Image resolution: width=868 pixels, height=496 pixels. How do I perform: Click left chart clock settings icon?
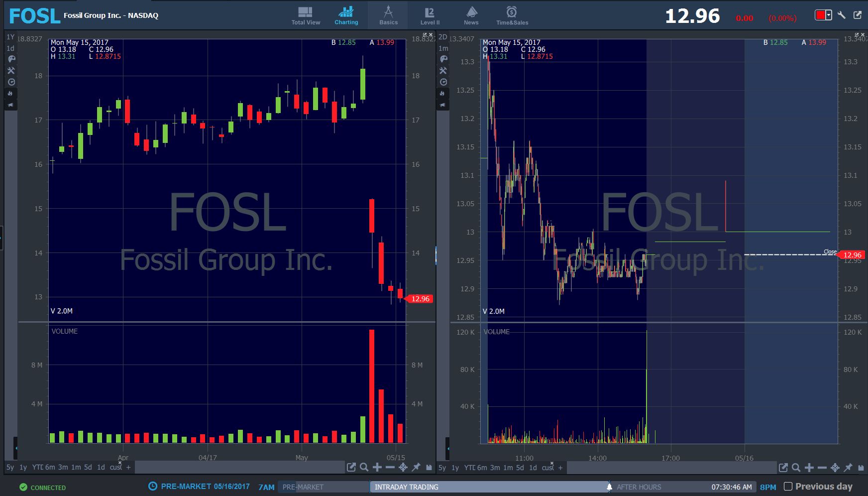pyautogui.click(x=11, y=82)
